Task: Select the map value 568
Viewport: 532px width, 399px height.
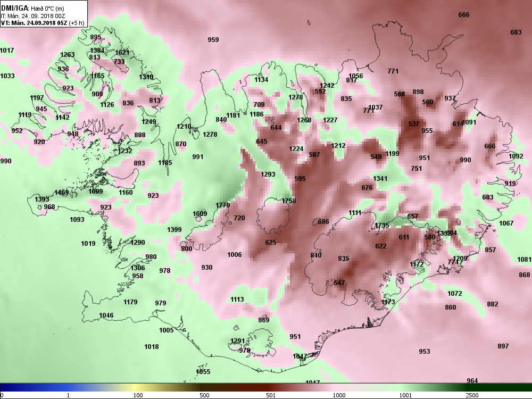Action: [400, 94]
